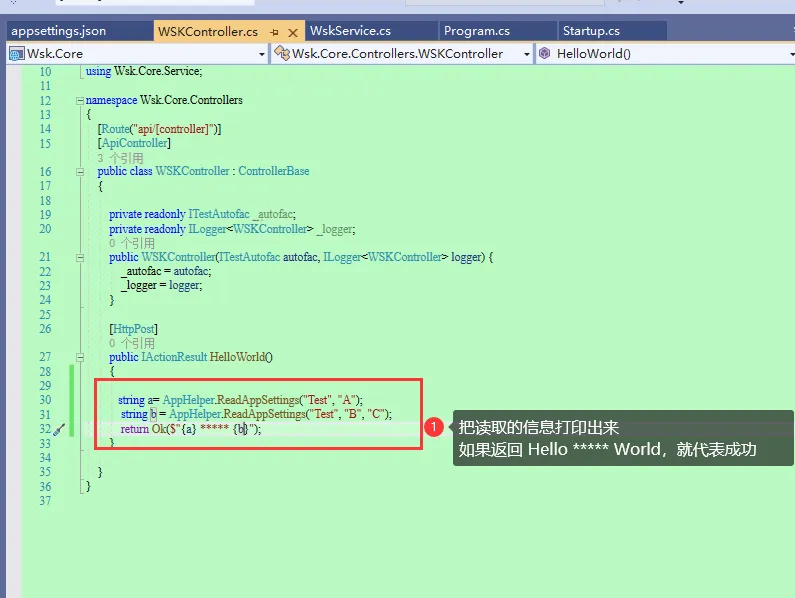This screenshot has height=598, width=795.
Task: Click the '3 个引用' reference link above the class
Action: click(120, 158)
